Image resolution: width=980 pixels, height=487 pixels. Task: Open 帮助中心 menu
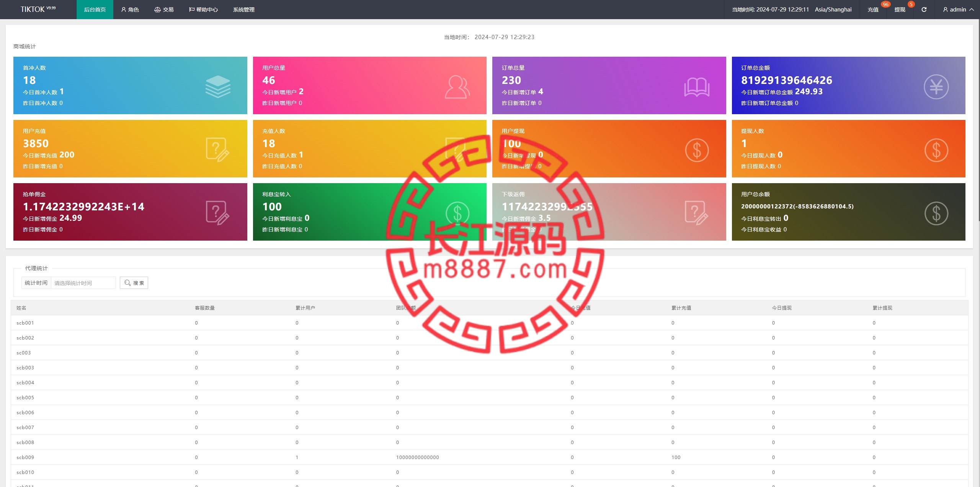tap(203, 10)
